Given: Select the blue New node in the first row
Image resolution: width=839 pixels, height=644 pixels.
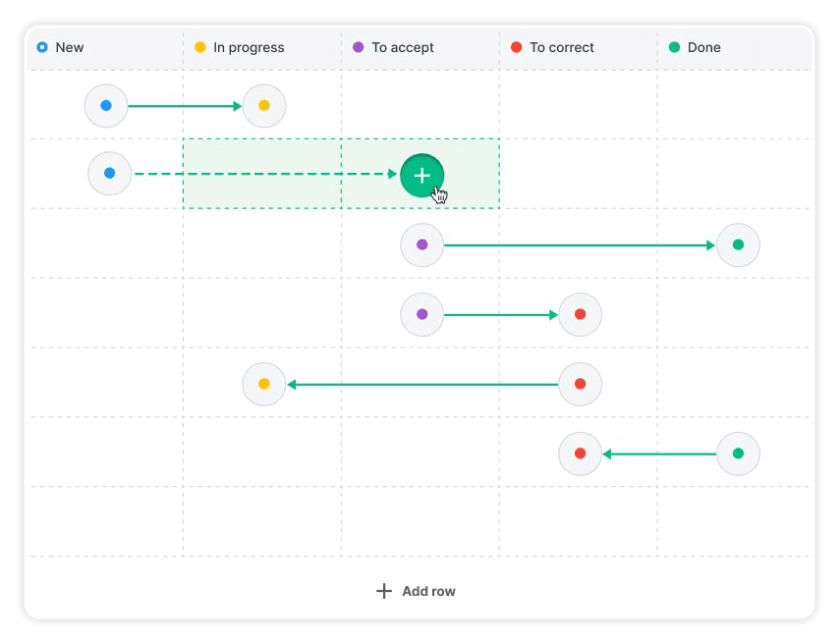Looking at the screenshot, I should (106, 106).
